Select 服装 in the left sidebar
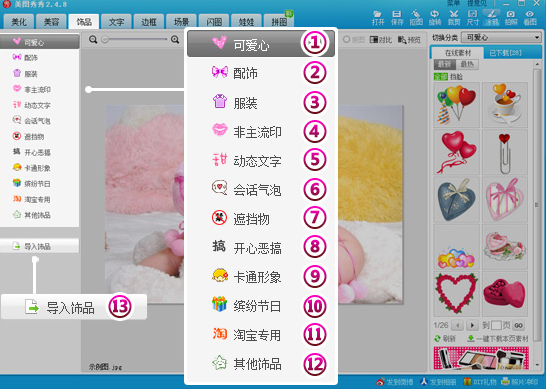The image size is (546, 389). tap(39, 73)
